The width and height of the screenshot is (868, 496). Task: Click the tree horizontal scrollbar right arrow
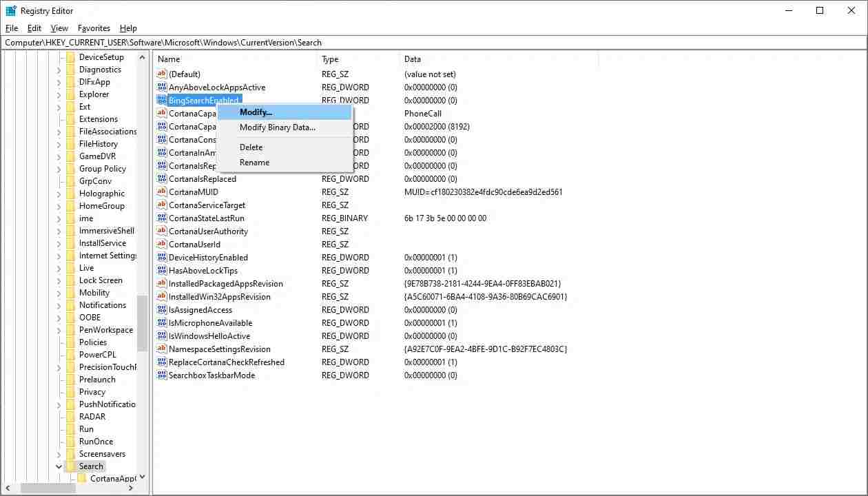131,488
